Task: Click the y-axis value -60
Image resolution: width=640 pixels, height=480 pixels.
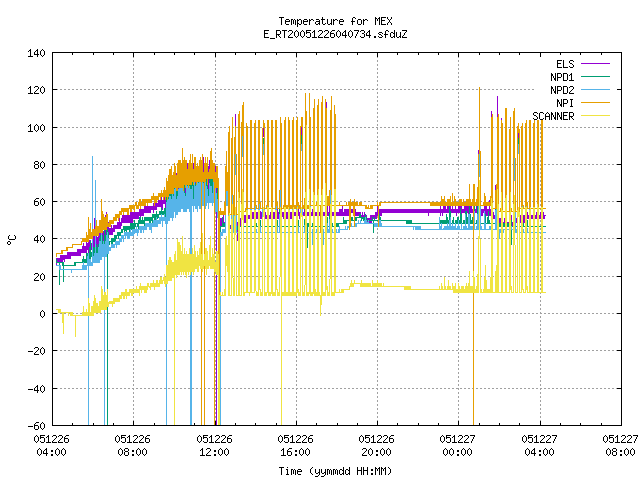Action: pyautogui.click(x=36, y=426)
